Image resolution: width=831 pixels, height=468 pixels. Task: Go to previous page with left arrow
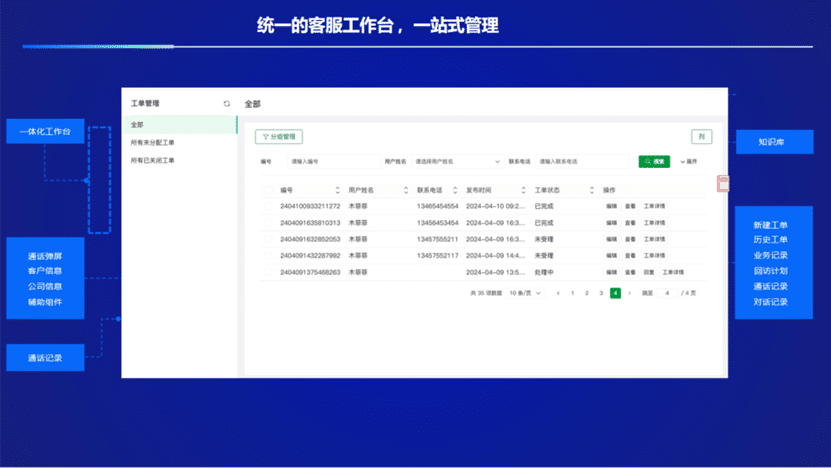pos(558,293)
